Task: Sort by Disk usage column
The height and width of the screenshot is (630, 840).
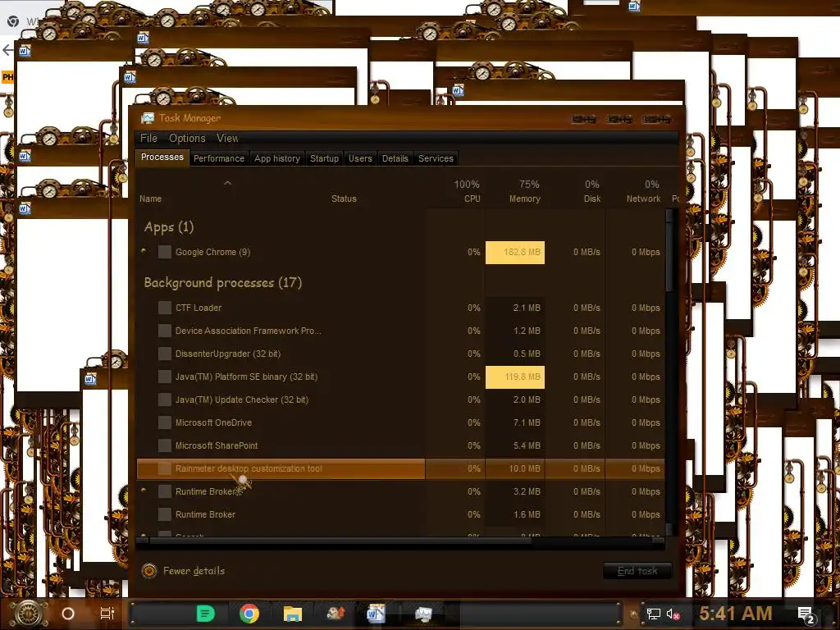Action: (591, 191)
